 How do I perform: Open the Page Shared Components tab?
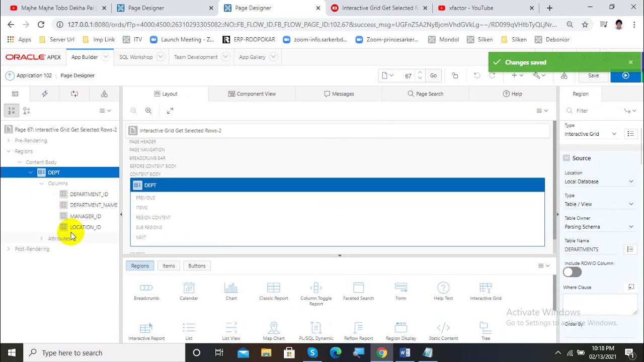104,94
